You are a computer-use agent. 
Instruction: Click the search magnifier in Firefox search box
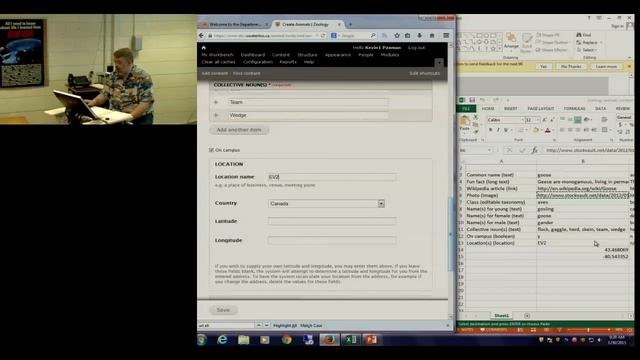(x=373, y=36)
